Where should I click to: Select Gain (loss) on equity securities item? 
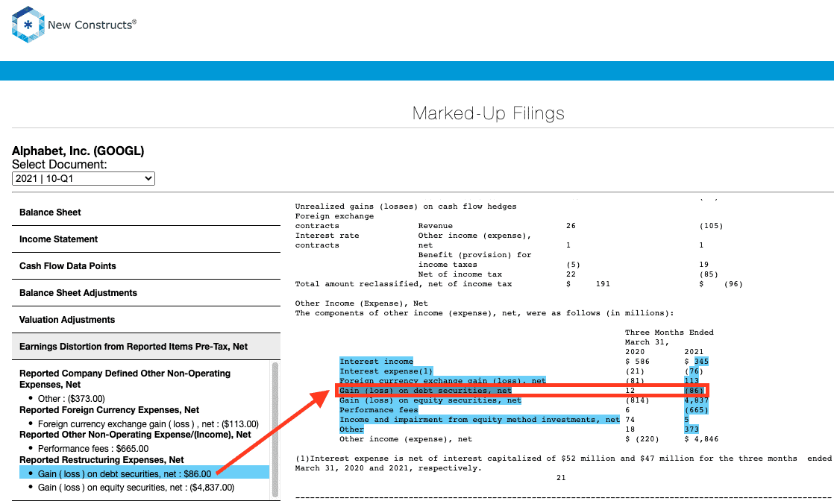136,488
